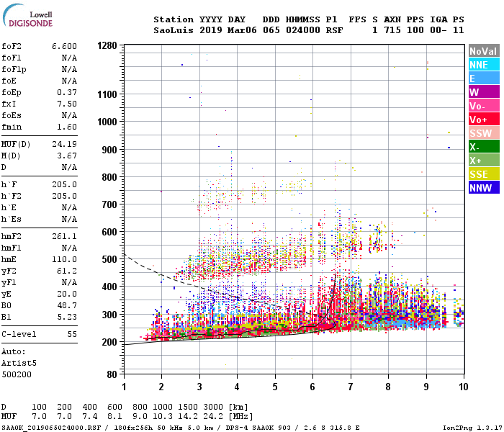The width and height of the screenshot is (504, 432).
Task: Select the SSE legend swatch
Action: (x=484, y=174)
